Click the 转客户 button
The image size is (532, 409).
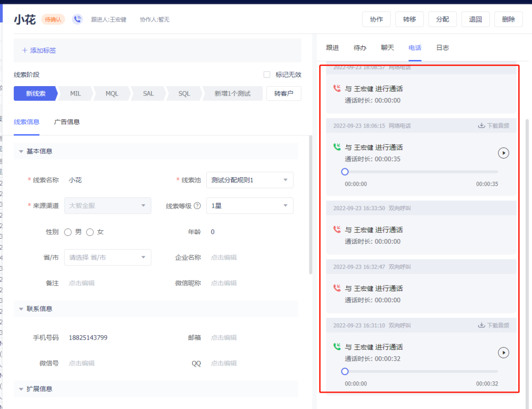pyautogui.click(x=284, y=94)
